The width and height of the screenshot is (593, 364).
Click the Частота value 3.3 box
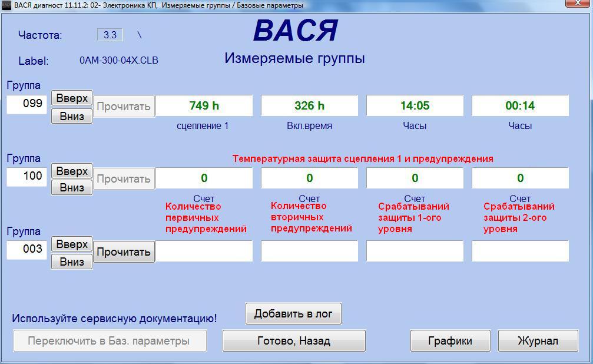point(110,35)
